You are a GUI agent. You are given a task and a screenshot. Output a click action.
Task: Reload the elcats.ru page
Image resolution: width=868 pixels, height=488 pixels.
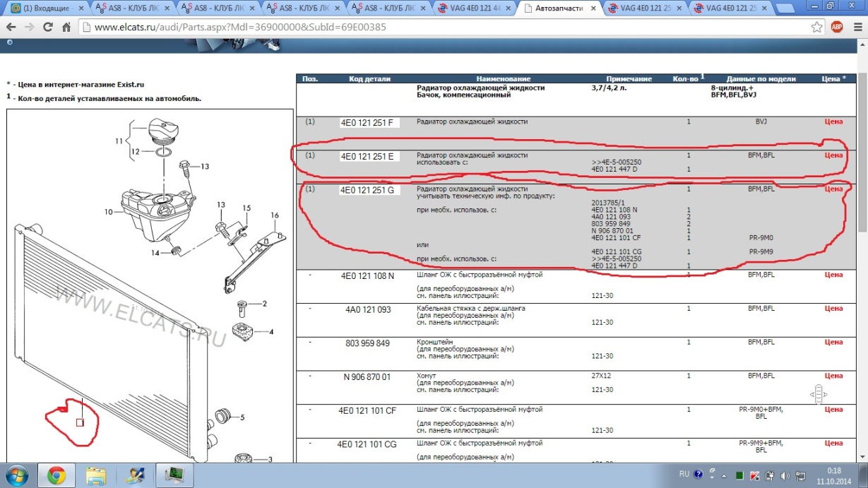click(x=48, y=28)
